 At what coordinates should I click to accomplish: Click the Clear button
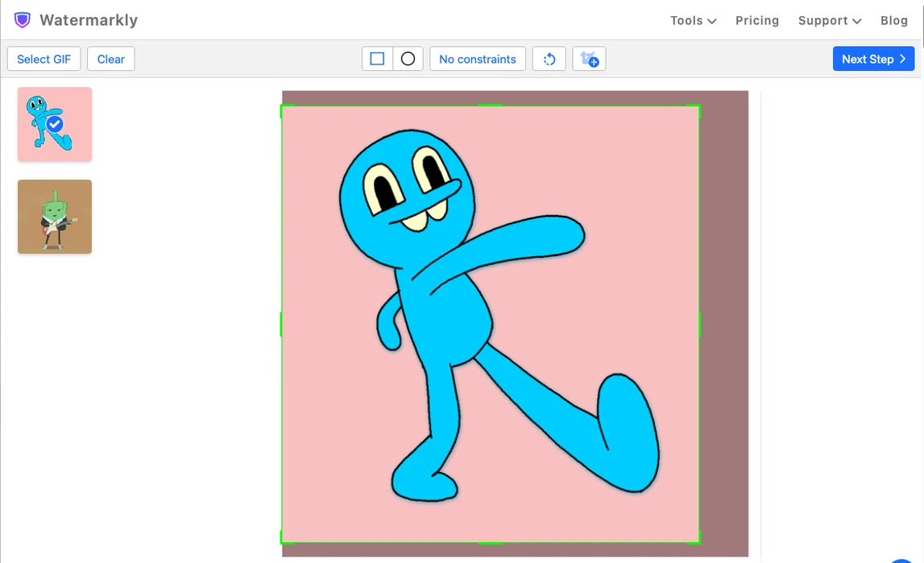(111, 59)
